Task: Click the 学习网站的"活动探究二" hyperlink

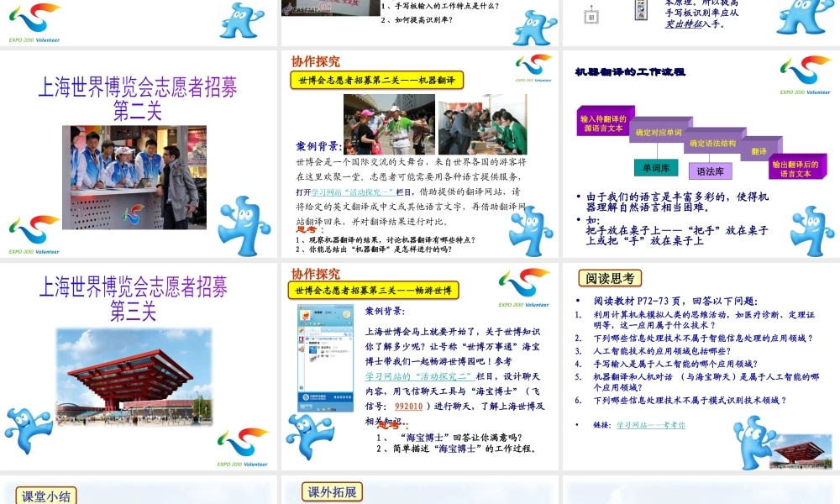Action: point(419,376)
